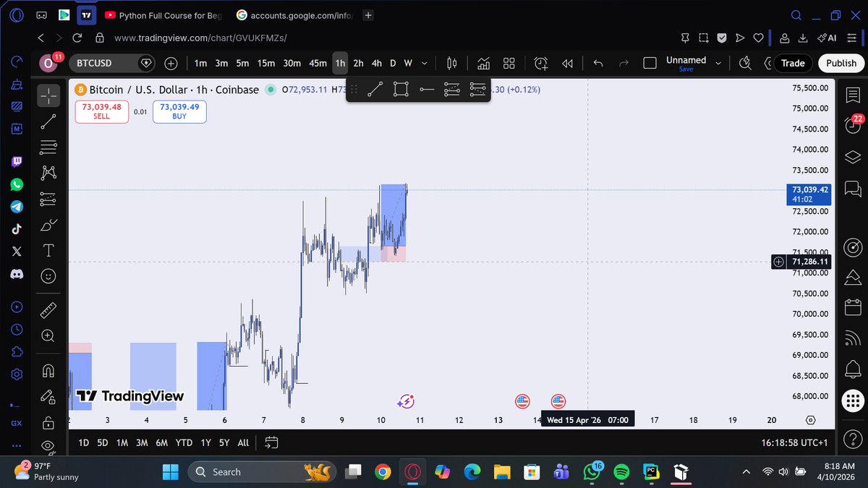The image size is (868, 488).
Task: Select the crosshair cursor tool
Action: pos(48,95)
